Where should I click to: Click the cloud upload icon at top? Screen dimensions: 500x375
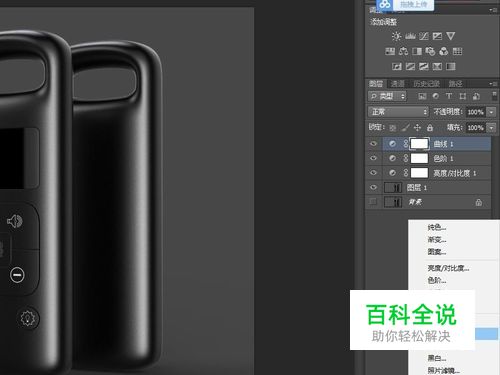point(385,5)
